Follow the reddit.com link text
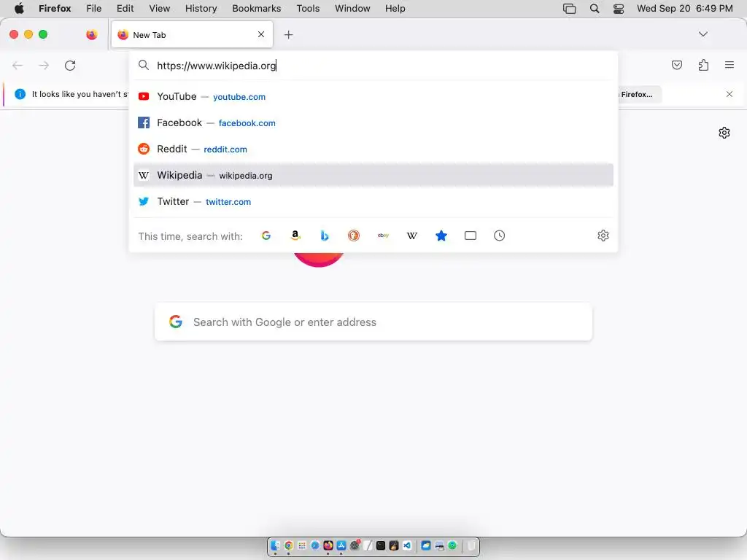Viewport: 747px width, 560px height. pyautogui.click(x=225, y=149)
